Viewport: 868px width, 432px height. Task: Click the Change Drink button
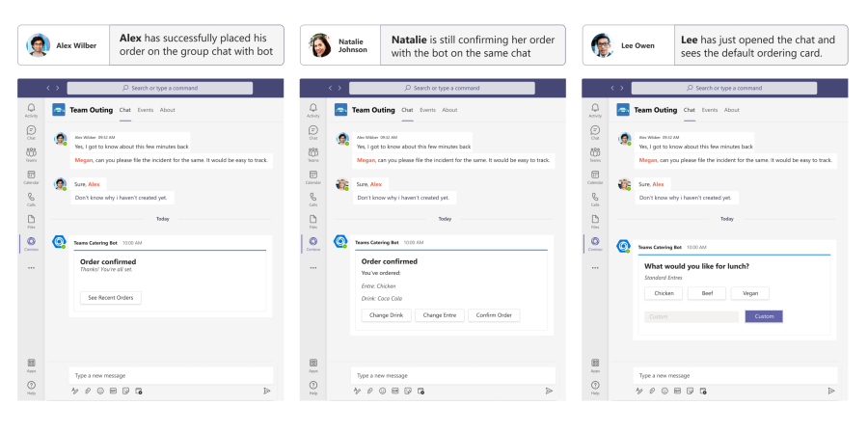click(x=387, y=315)
